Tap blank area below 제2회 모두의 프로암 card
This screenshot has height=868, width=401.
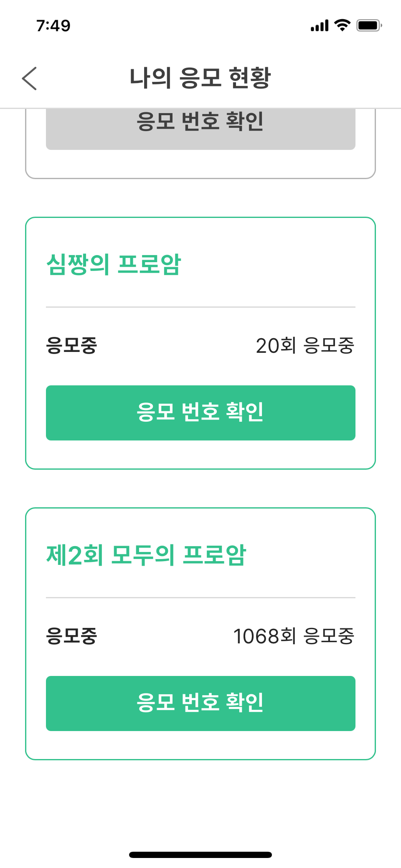pos(200,802)
